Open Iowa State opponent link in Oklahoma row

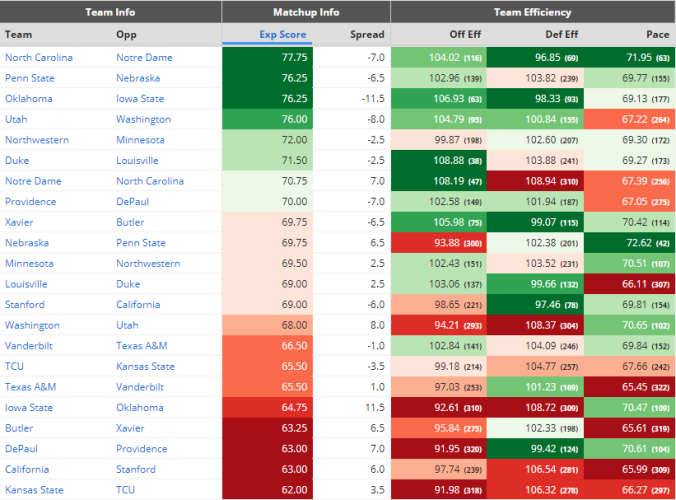[x=140, y=99]
